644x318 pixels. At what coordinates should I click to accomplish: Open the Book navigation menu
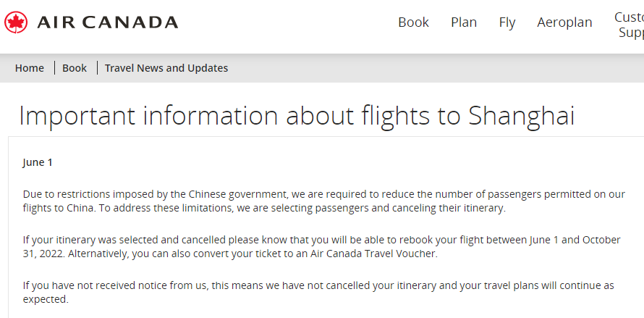pyautogui.click(x=413, y=22)
